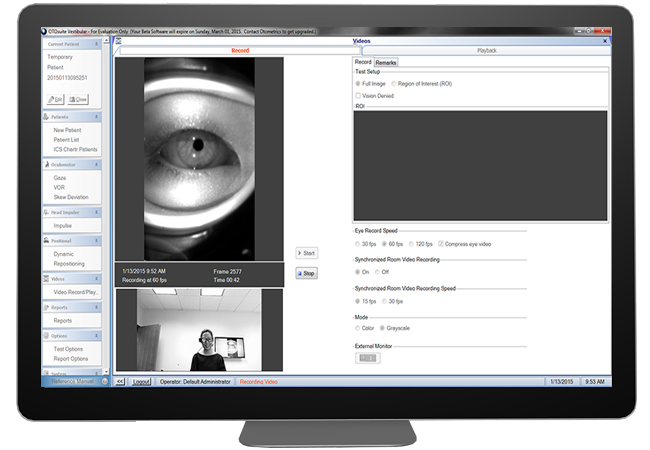The height and width of the screenshot is (450, 650).
Task: Select Region of Interest (ROI) option
Action: [396, 84]
